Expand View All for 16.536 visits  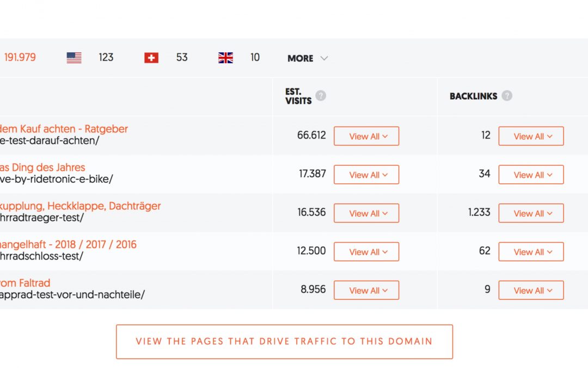[x=366, y=213]
